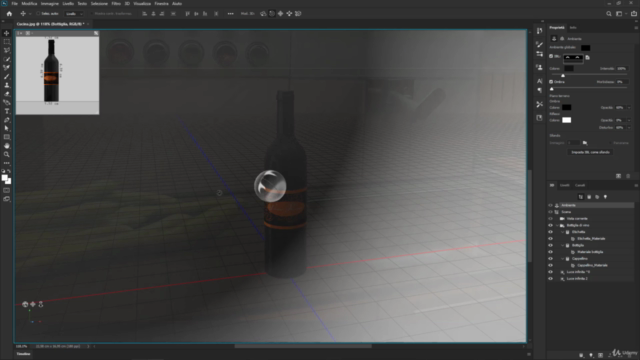Open the Immagine menu
The width and height of the screenshot is (640, 360).
(49, 3)
